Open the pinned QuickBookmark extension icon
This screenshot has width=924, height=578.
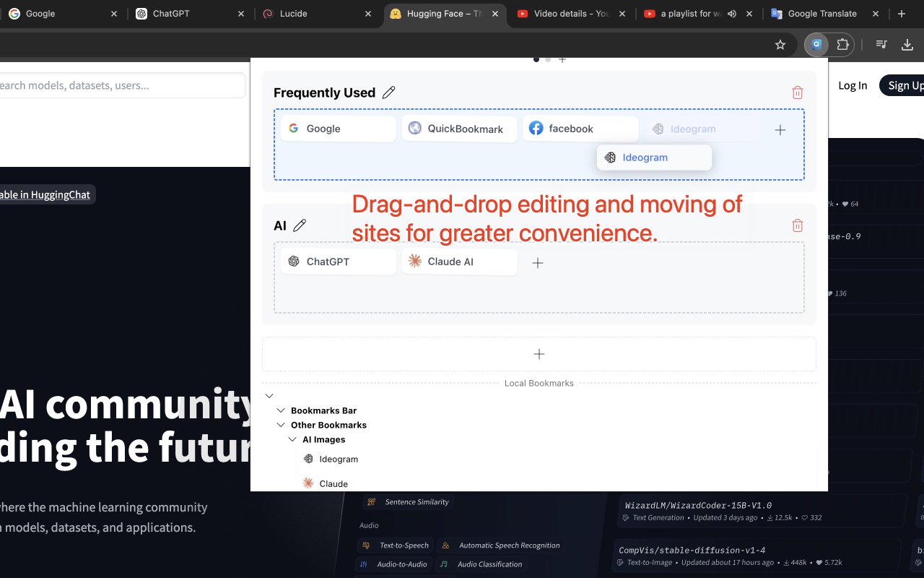click(x=816, y=44)
